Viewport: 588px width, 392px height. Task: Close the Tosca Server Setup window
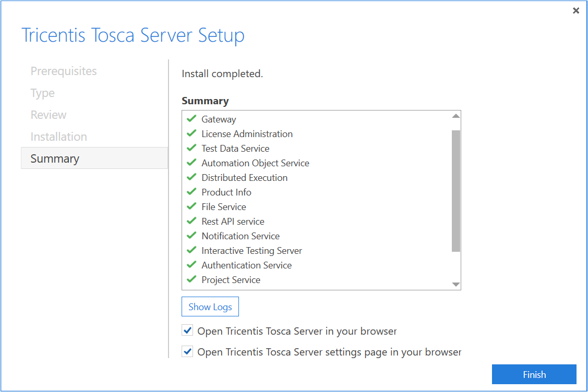(576, 10)
